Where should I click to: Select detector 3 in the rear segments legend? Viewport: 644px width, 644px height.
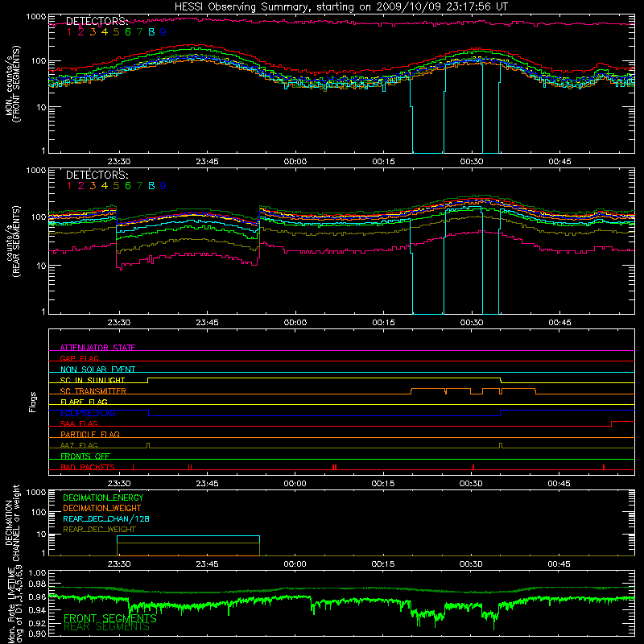93,186
